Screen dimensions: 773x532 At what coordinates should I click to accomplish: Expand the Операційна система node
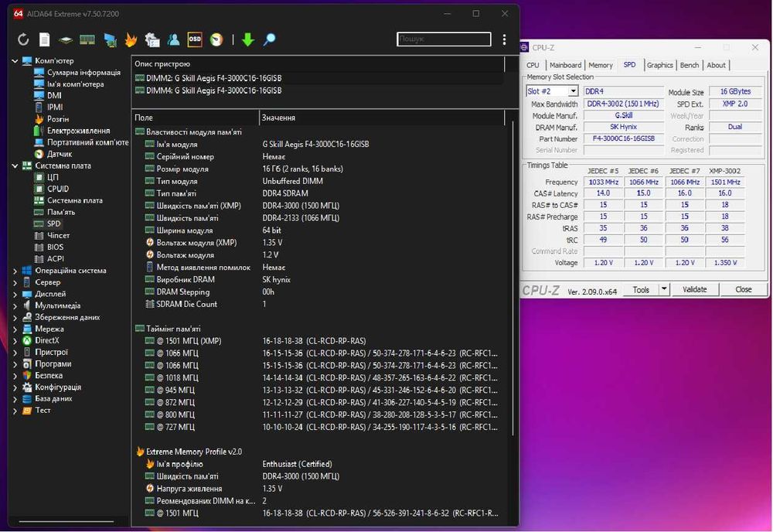coord(15,271)
